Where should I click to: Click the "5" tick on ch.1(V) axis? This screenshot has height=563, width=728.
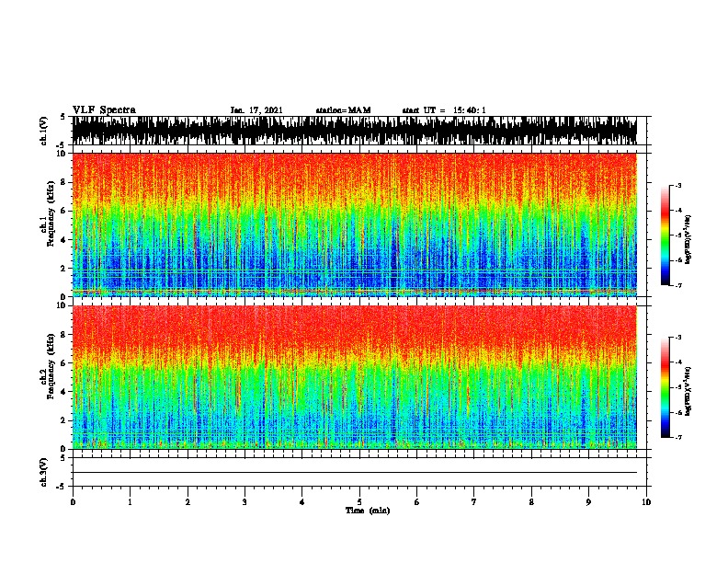pos(63,117)
